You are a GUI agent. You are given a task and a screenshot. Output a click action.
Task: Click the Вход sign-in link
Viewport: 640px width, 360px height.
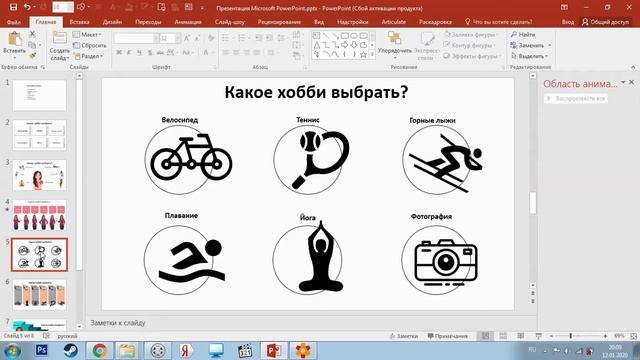pos(568,22)
